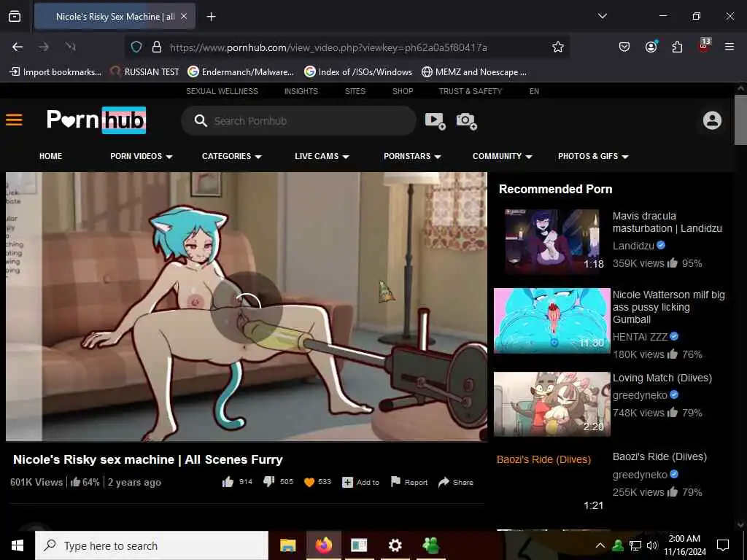Bookmark this page with star icon
This screenshot has height=560, width=747.
tap(558, 47)
